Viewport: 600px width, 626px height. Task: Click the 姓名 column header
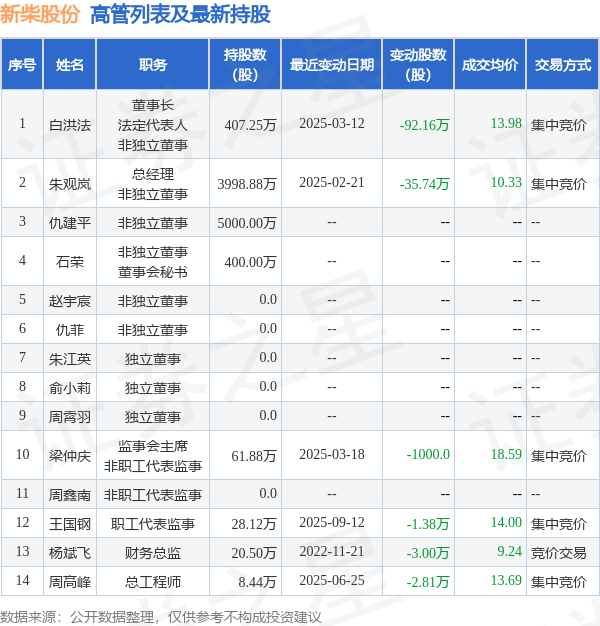click(69, 64)
